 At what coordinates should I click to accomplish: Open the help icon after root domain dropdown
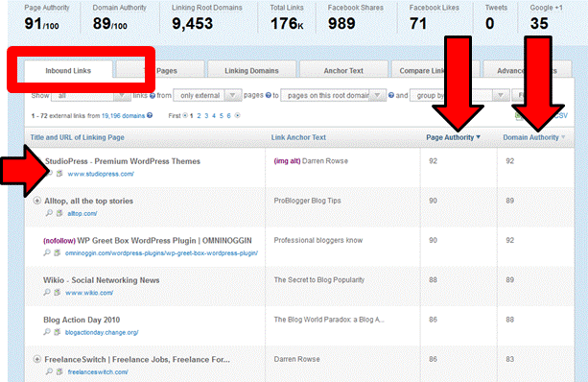[x=391, y=95]
